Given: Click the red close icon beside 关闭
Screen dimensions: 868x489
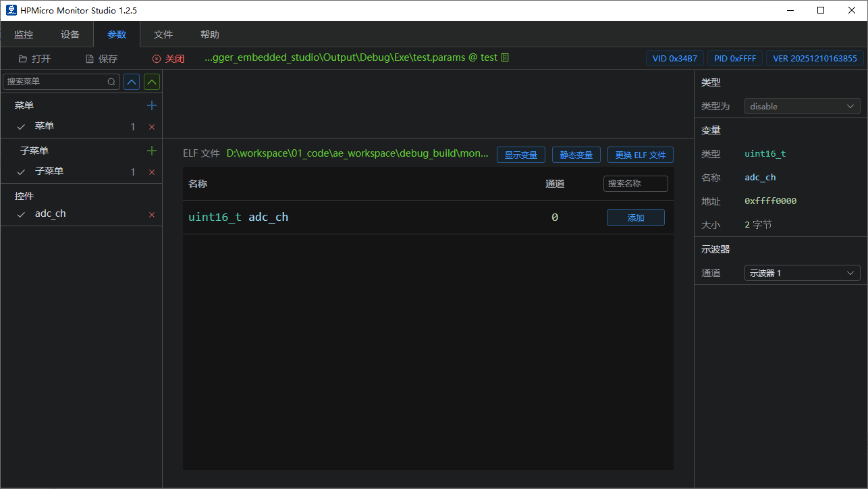Looking at the screenshot, I should pos(157,59).
